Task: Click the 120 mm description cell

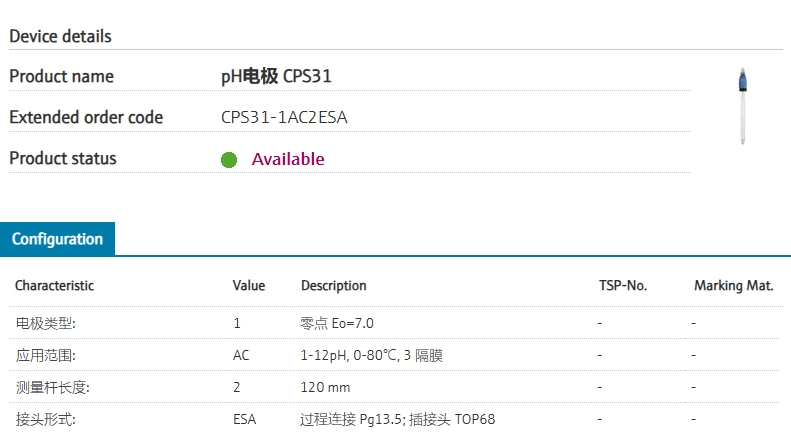Action: click(325, 387)
